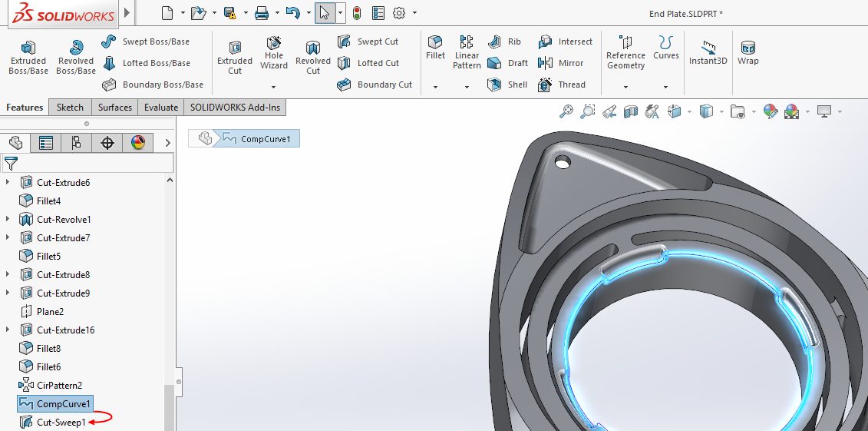Open the Fillet dropdown arrow
The height and width of the screenshot is (431, 868).
pos(435,87)
